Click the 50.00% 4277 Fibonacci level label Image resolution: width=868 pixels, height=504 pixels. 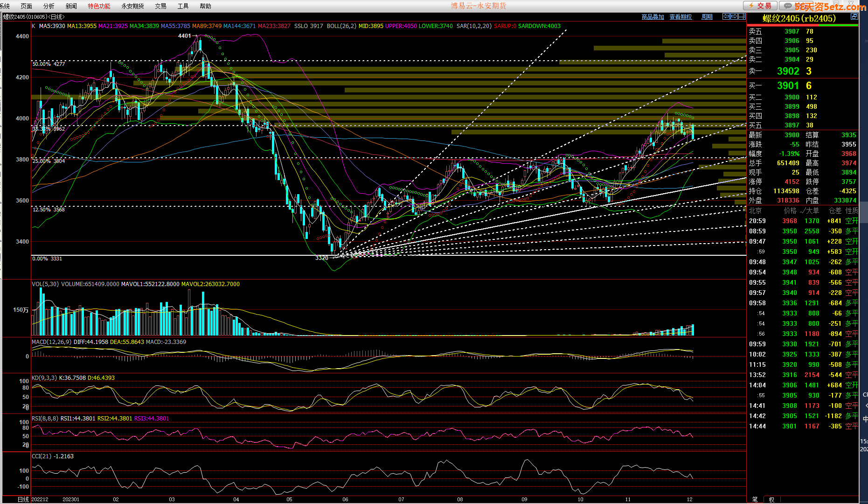pos(49,64)
